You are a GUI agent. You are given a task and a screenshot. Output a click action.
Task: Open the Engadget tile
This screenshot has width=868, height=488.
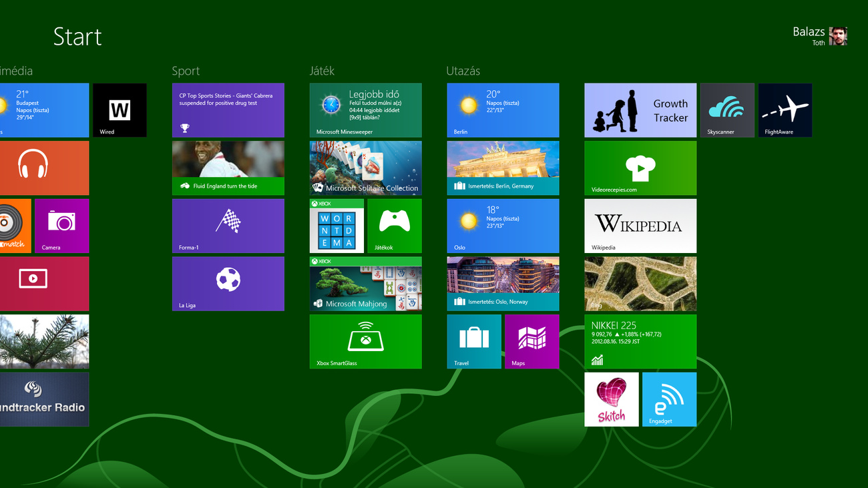click(669, 399)
